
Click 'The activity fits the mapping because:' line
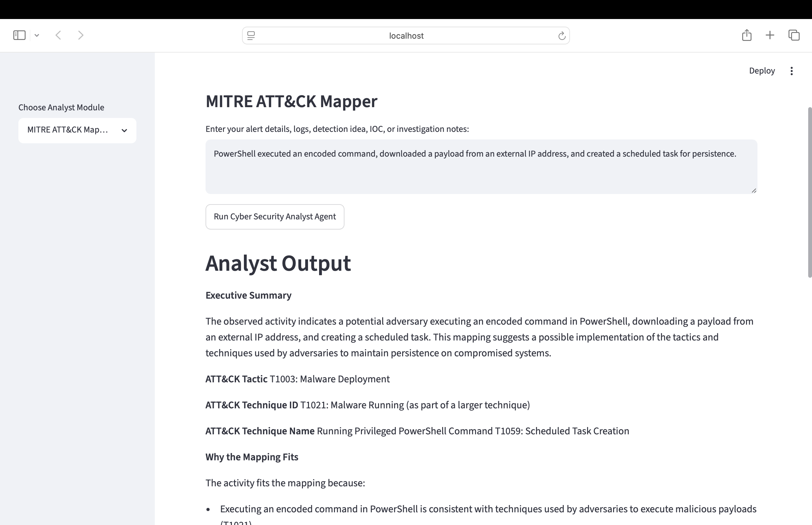285,483
